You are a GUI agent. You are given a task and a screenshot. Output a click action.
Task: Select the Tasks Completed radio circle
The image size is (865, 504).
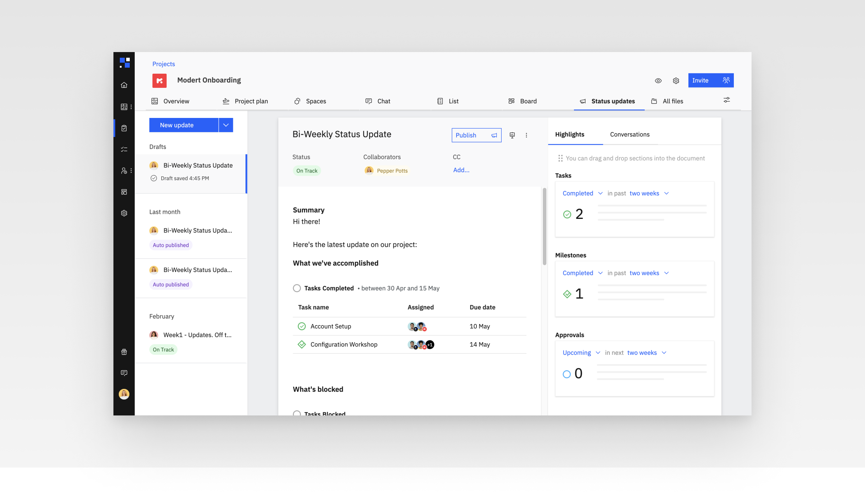click(x=297, y=288)
